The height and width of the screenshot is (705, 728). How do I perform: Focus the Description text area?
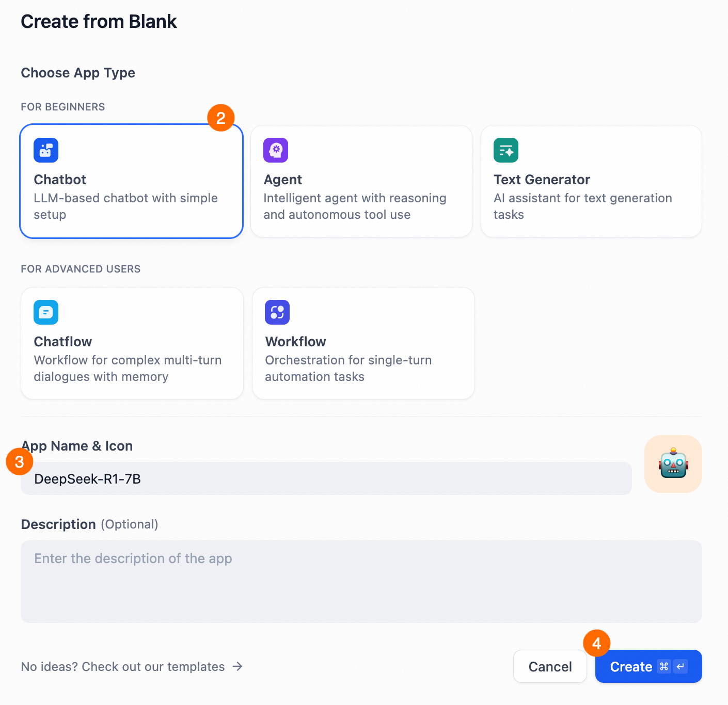361,581
